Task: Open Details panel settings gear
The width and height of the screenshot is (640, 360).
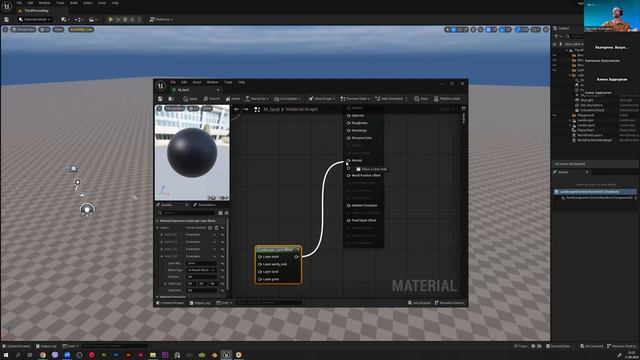Action: [x=227, y=213]
